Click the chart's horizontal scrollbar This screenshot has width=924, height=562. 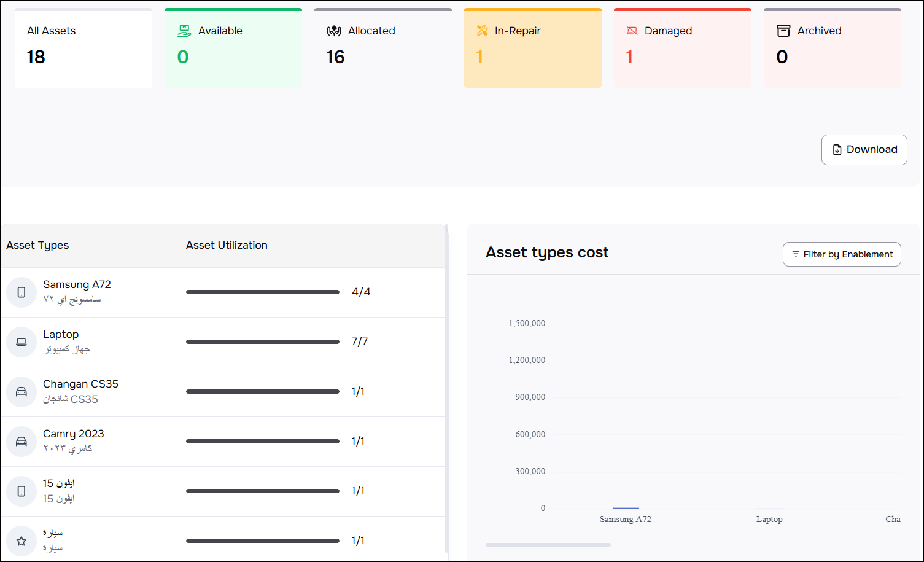(x=548, y=545)
